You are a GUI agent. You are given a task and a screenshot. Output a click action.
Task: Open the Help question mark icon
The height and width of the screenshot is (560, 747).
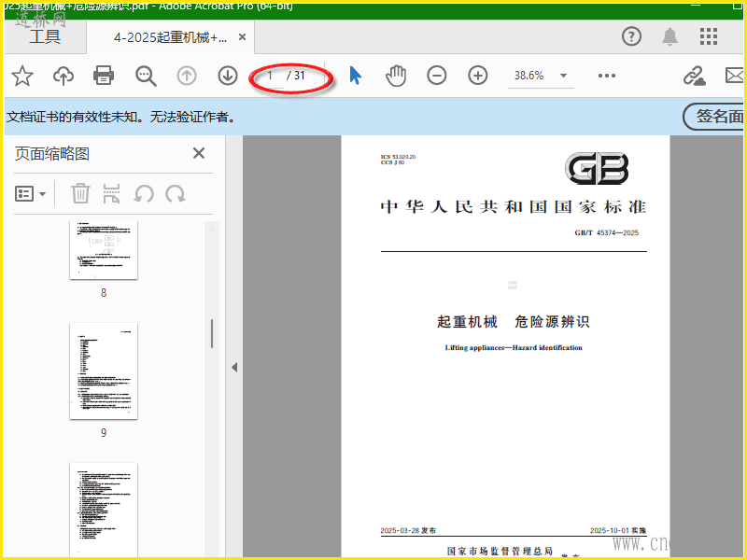631,36
